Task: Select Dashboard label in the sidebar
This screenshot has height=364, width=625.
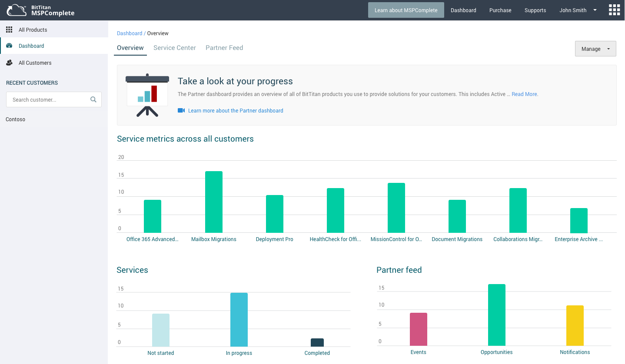Action: [31, 46]
